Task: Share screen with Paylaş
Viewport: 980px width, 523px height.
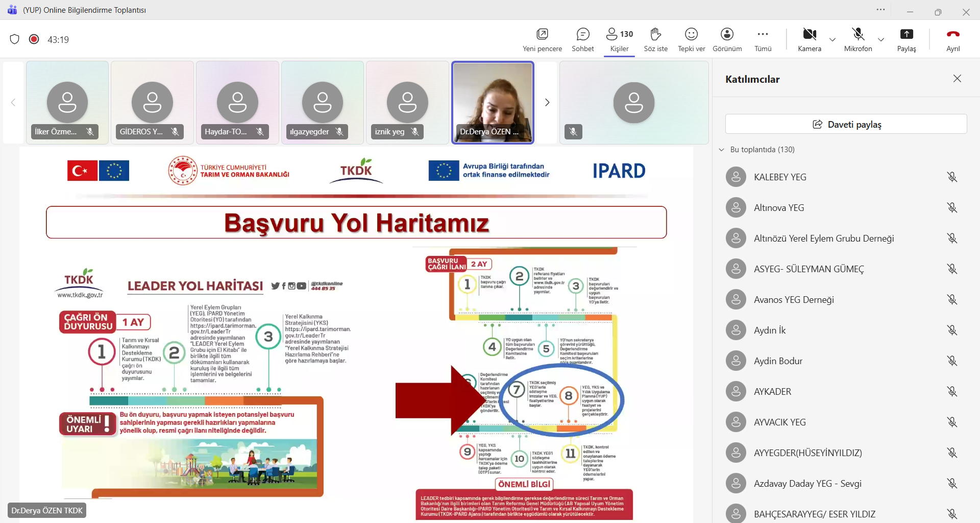Action: (x=906, y=40)
